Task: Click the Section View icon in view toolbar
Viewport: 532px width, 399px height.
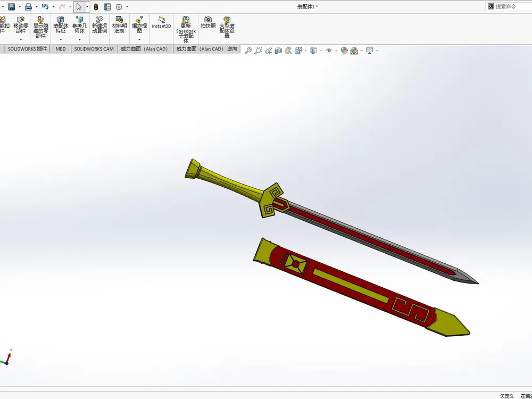Action: tap(278, 51)
